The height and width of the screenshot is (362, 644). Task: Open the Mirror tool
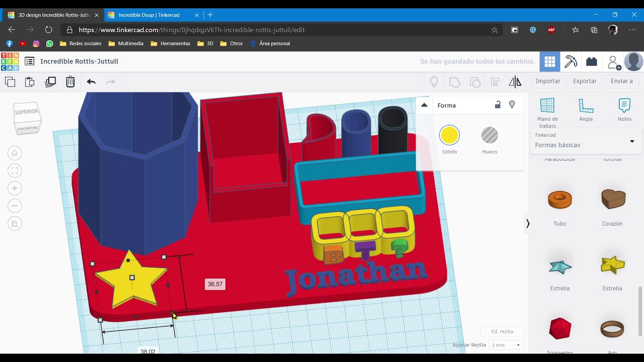click(515, 82)
